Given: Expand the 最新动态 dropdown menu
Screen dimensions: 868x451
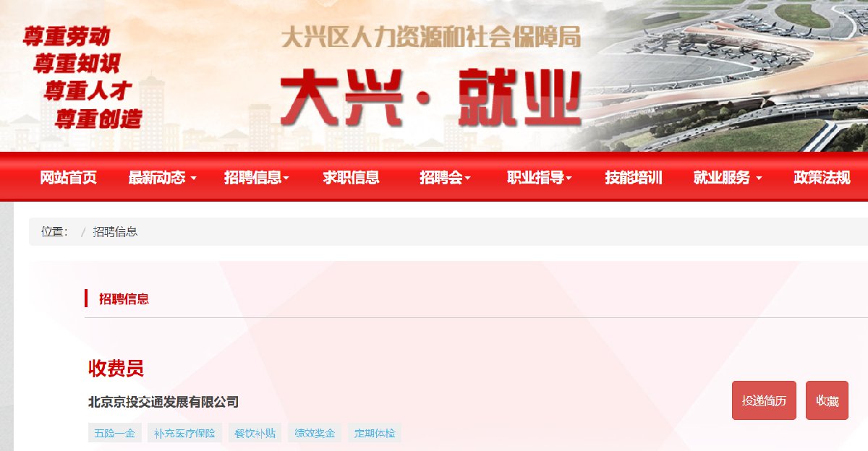Looking at the screenshot, I should point(162,178).
